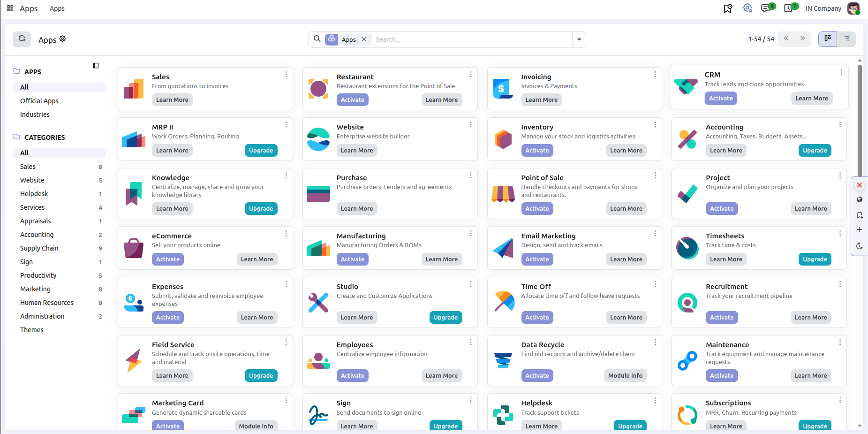Screen dimensions: 868x434
Task: Click the Recruitment app icon
Action: [x=687, y=303]
